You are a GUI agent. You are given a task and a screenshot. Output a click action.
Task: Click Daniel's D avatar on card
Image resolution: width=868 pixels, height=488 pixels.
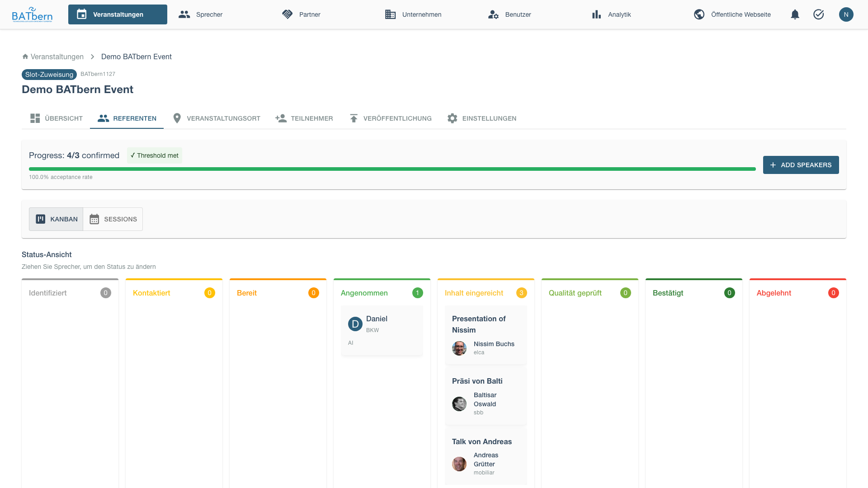(x=355, y=324)
